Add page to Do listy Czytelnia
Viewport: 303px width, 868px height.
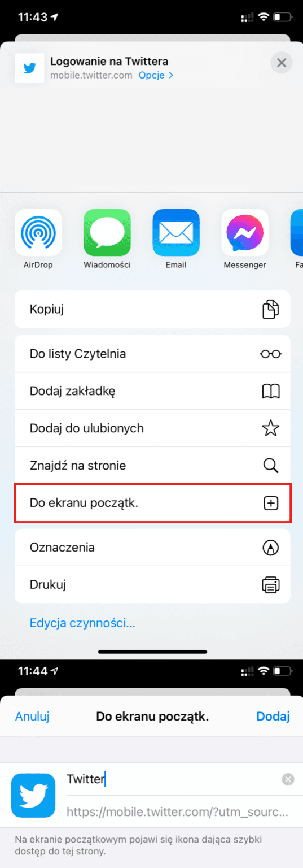coord(152,354)
